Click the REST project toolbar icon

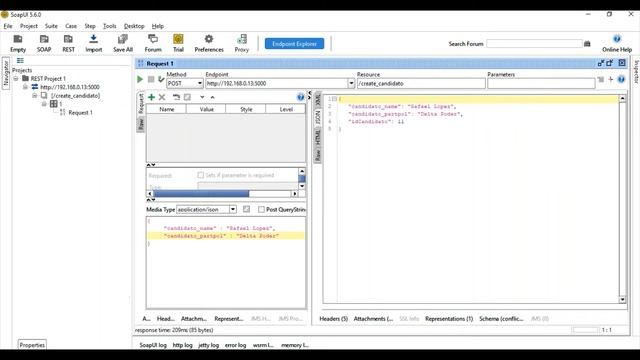click(68, 43)
